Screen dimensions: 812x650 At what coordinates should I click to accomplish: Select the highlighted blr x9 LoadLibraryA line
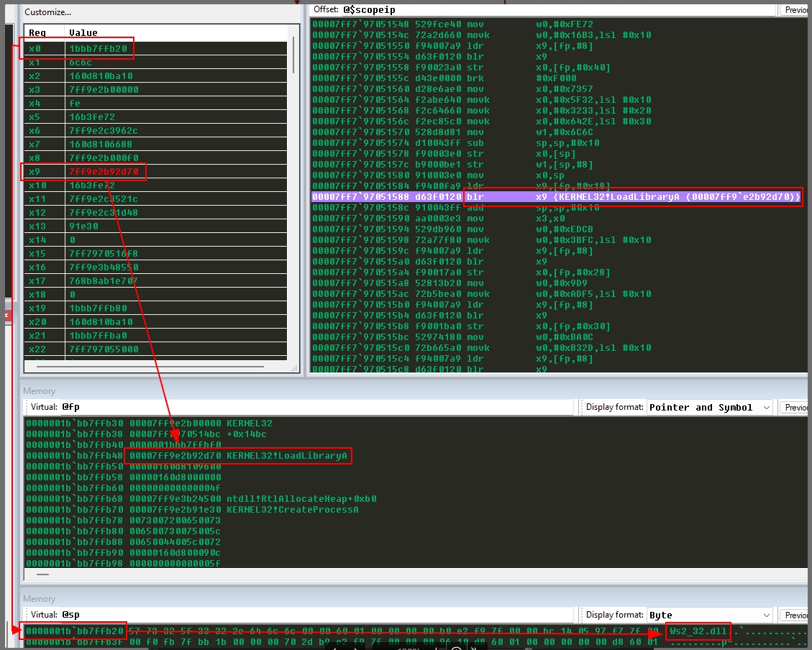coord(557,197)
